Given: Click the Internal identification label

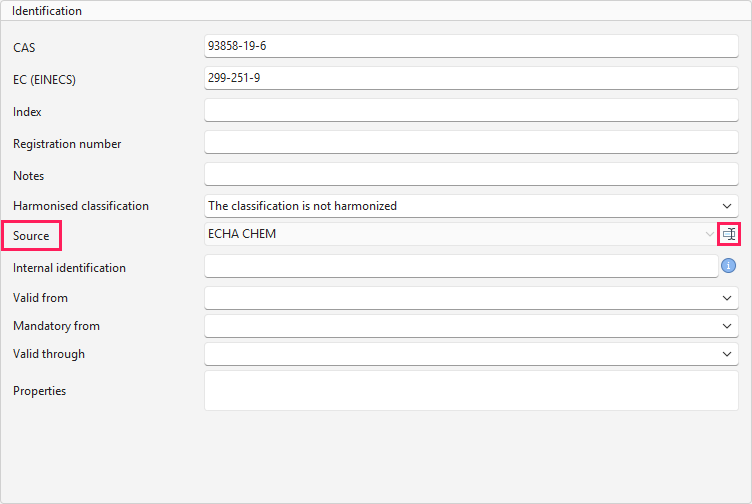Looking at the screenshot, I should click(70, 268).
